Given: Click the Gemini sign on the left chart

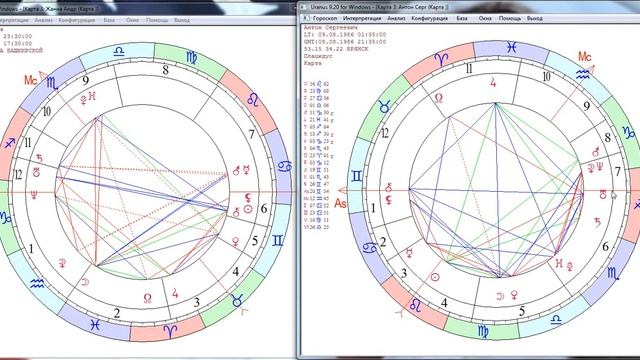Looking at the screenshot, I should (x=277, y=240).
